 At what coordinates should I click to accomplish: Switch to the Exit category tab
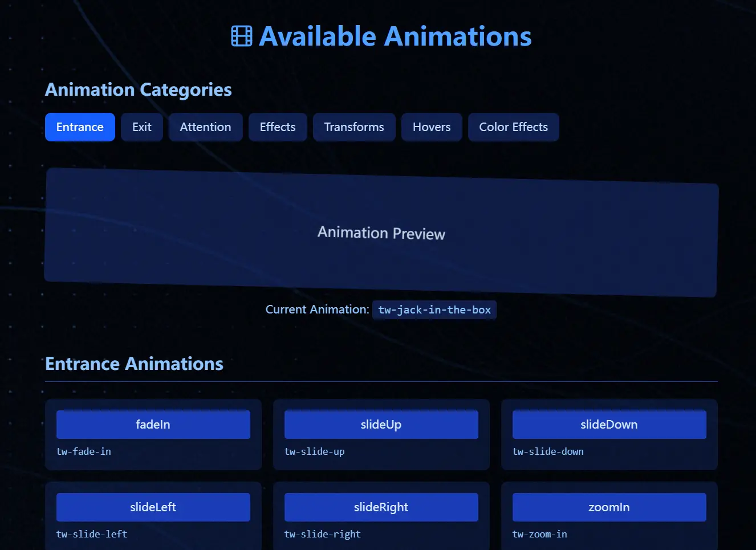142,127
